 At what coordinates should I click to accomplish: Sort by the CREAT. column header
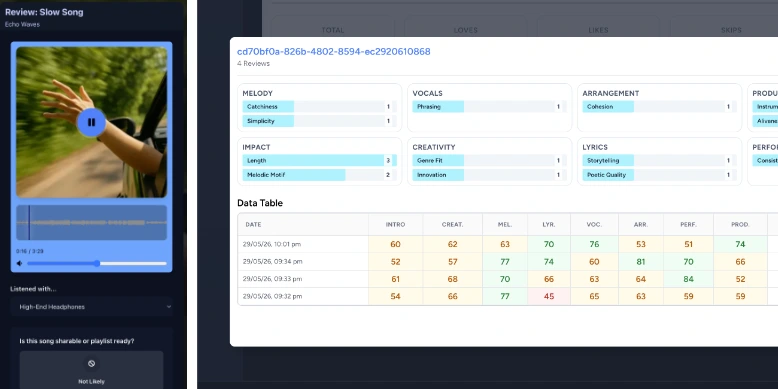coord(453,225)
